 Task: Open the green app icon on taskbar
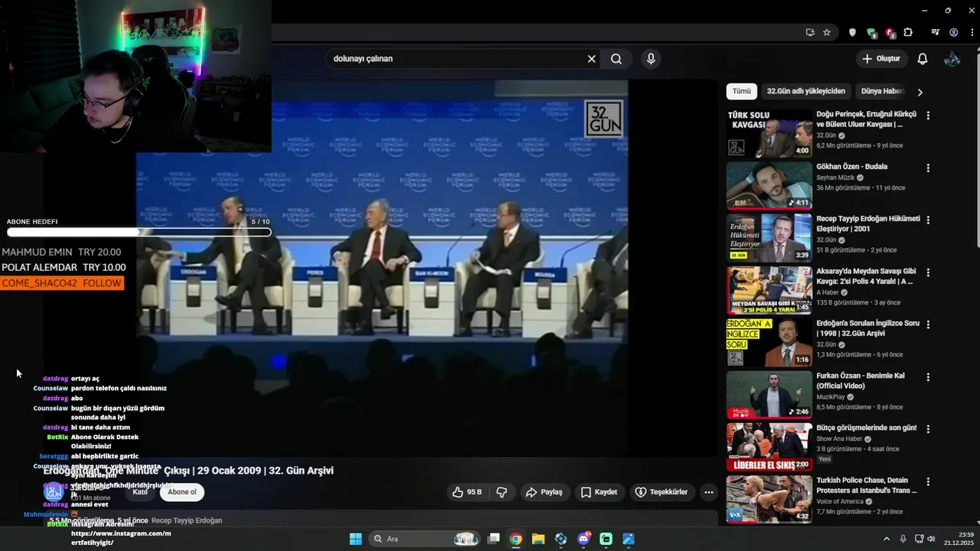click(x=606, y=539)
